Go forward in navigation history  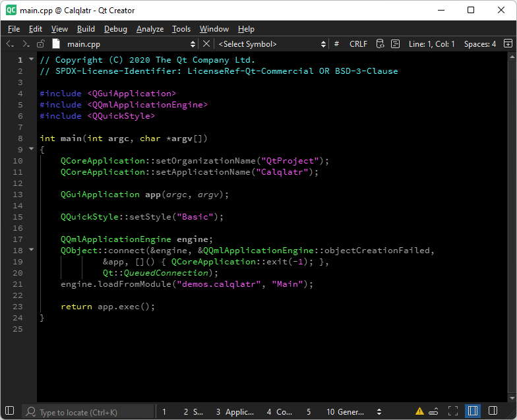pos(25,44)
